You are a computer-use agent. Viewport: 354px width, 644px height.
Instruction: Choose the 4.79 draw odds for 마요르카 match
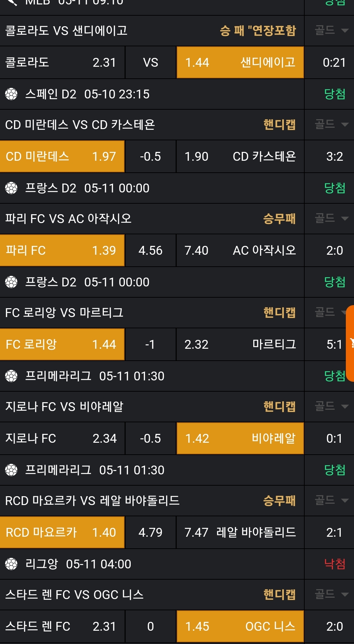coord(150,532)
